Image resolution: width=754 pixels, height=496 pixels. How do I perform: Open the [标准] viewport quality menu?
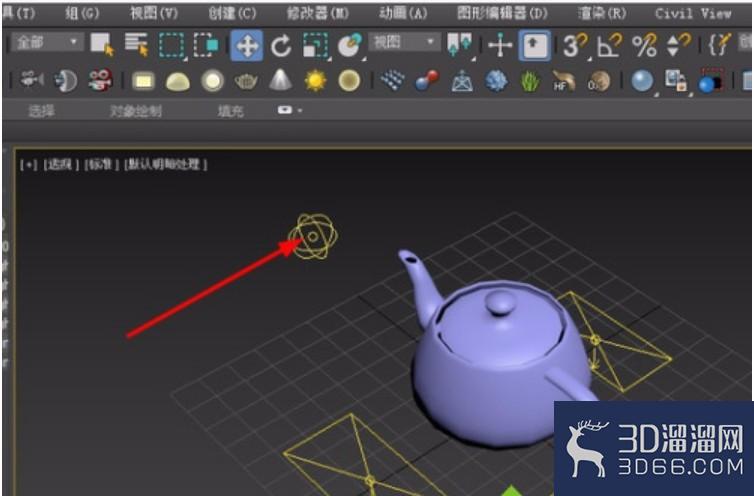(101, 165)
